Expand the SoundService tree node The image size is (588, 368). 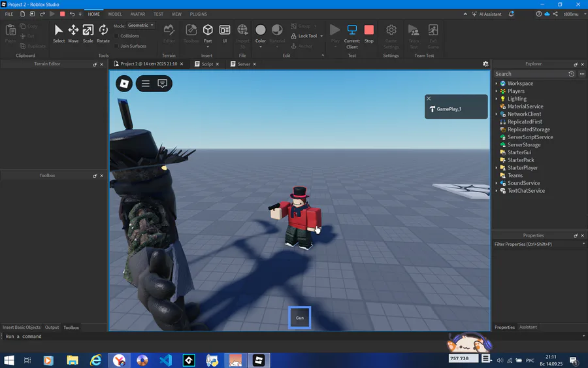tap(497, 183)
